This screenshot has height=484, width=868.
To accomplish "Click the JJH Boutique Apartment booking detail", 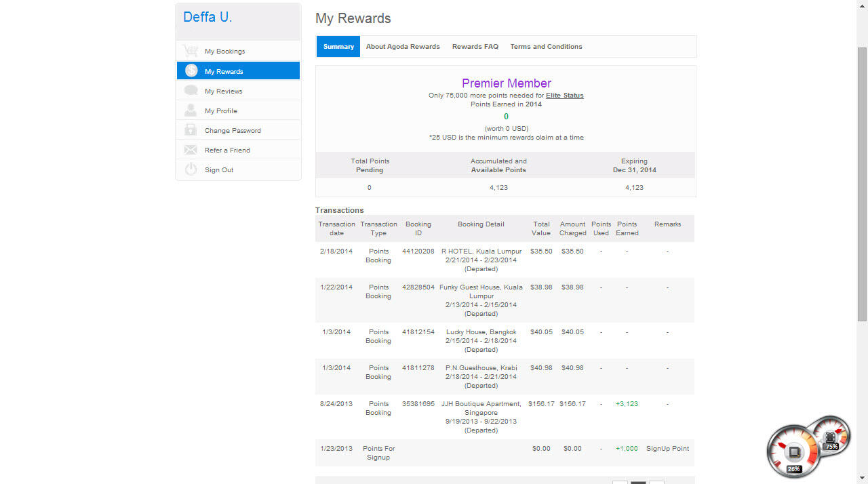I will [481, 417].
